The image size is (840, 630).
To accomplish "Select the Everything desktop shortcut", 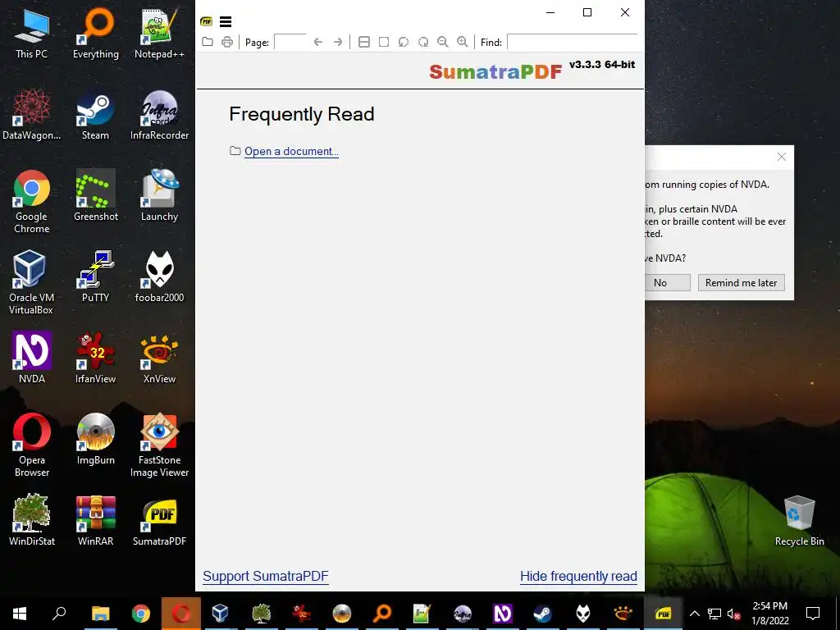I will (x=96, y=33).
